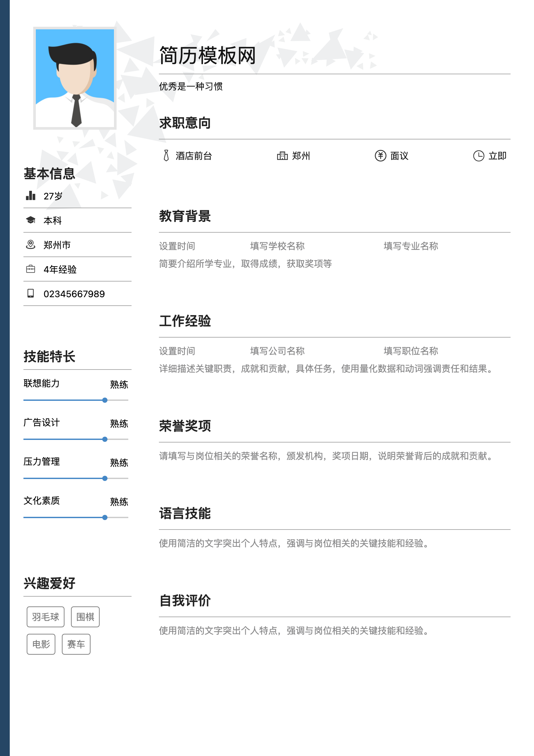Adjust the 压力管理 skill slider handle
The image size is (534, 756).
tap(105, 478)
